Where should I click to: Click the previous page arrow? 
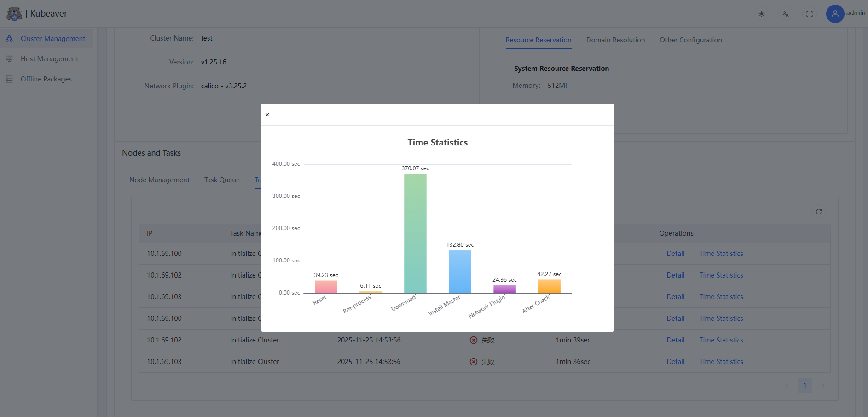786,386
